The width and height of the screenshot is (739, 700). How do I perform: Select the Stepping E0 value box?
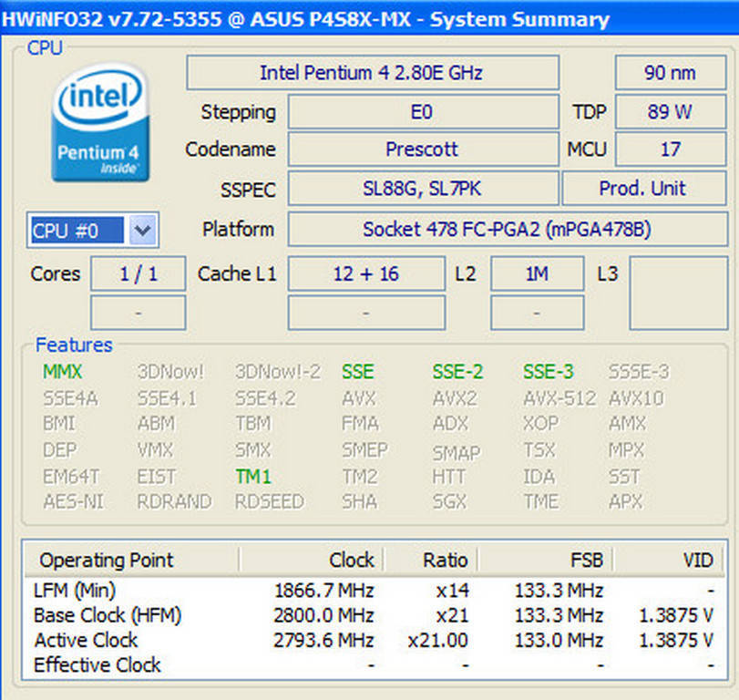click(422, 112)
